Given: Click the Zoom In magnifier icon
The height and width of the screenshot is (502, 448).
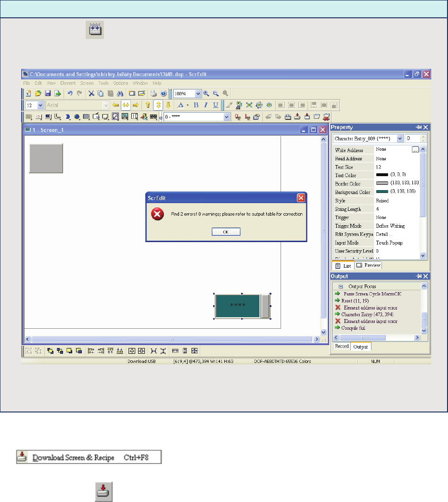Looking at the screenshot, I should pyautogui.click(x=206, y=93).
